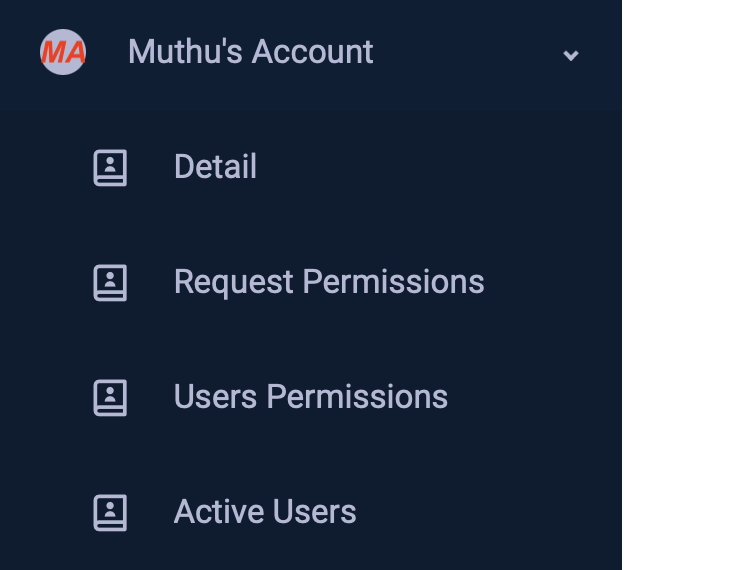Show the Active Users list
This screenshot has height=570, width=734.
pyautogui.click(x=265, y=512)
